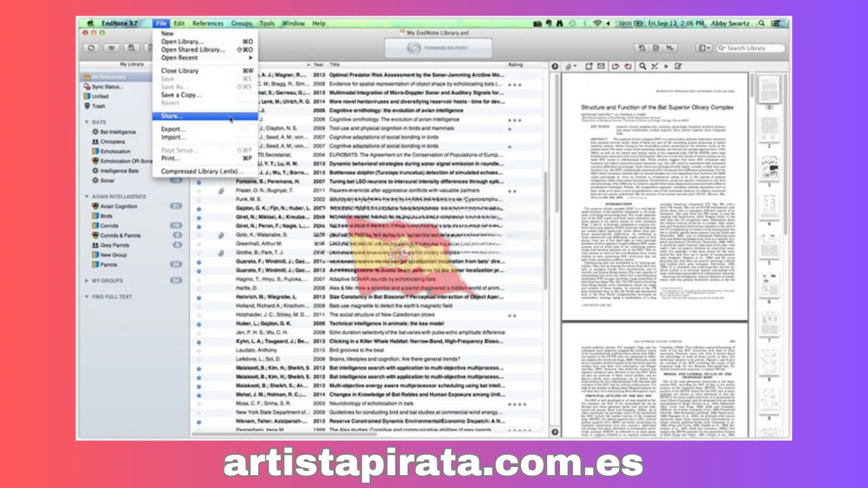
Task: Click the round arrow button left of the paperclip
Action: point(555,66)
